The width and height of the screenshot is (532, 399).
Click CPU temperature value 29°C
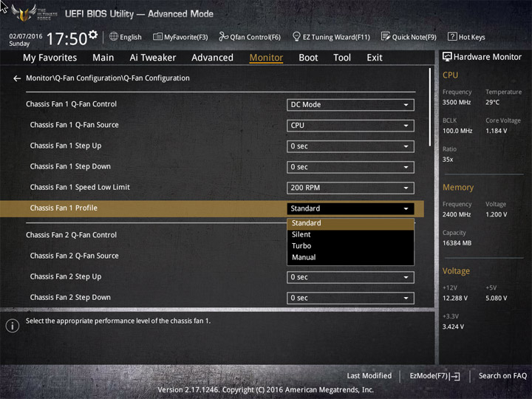click(492, 103)
